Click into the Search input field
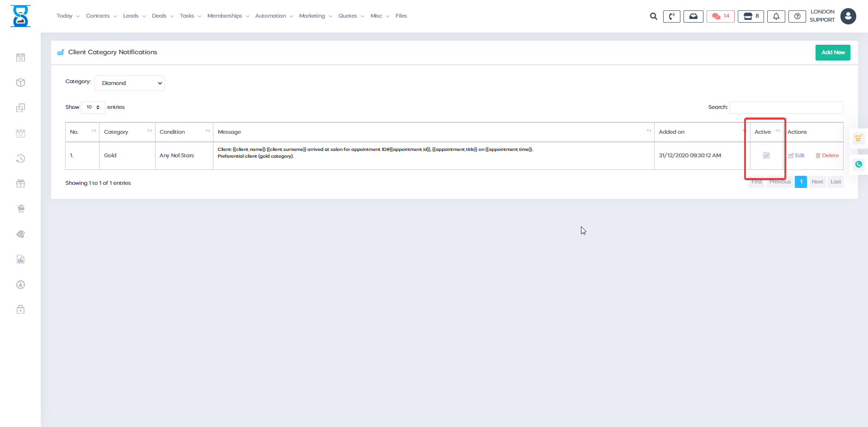Screen dimensions: 868x427 (786, 108)
